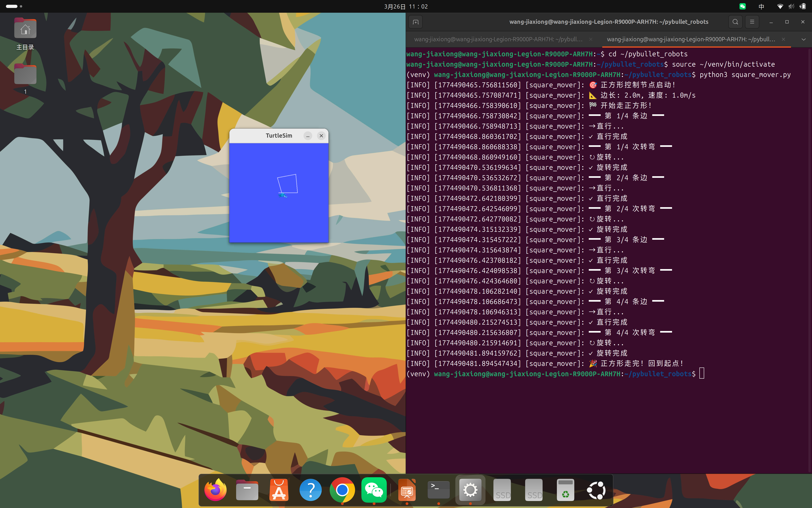Click the Activities workspace indicator
This screenshot has width=812, height=508.
point(14,6)
